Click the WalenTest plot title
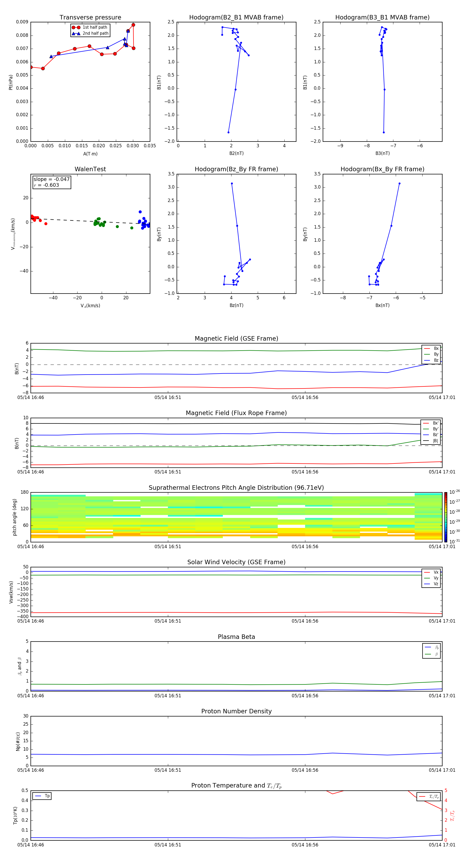This screenshot has width=473, height=868. pyautogui.click(x=90, y=169)
